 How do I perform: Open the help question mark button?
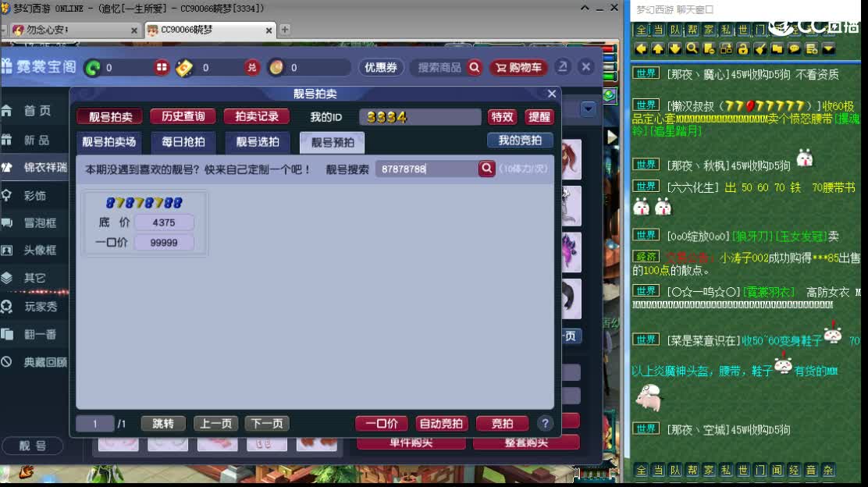(x=544, y=423)
